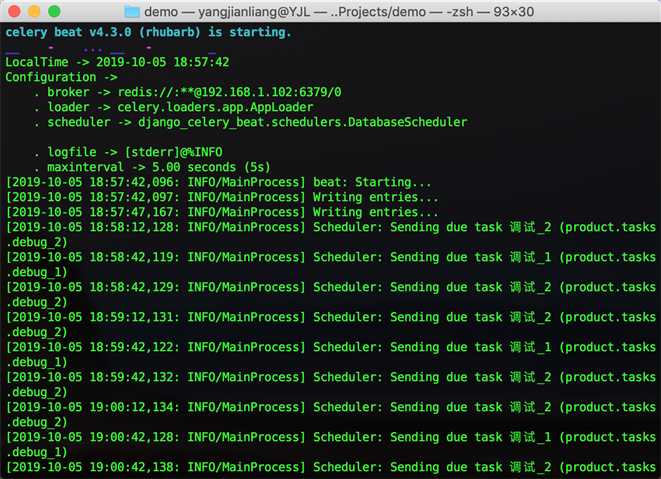Click 'logfile -> [stderr]@%INFO' line
The width and height of the screenshot is (661, 479).
[129, 152]
